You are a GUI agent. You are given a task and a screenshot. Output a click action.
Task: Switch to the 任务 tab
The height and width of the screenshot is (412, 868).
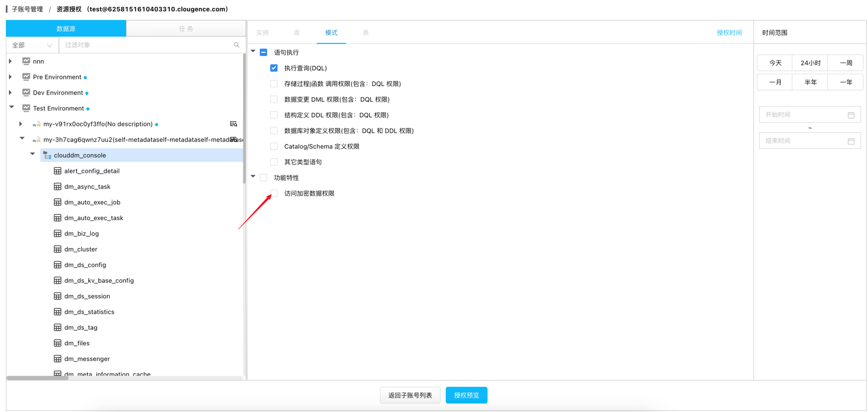pos(186,29)
